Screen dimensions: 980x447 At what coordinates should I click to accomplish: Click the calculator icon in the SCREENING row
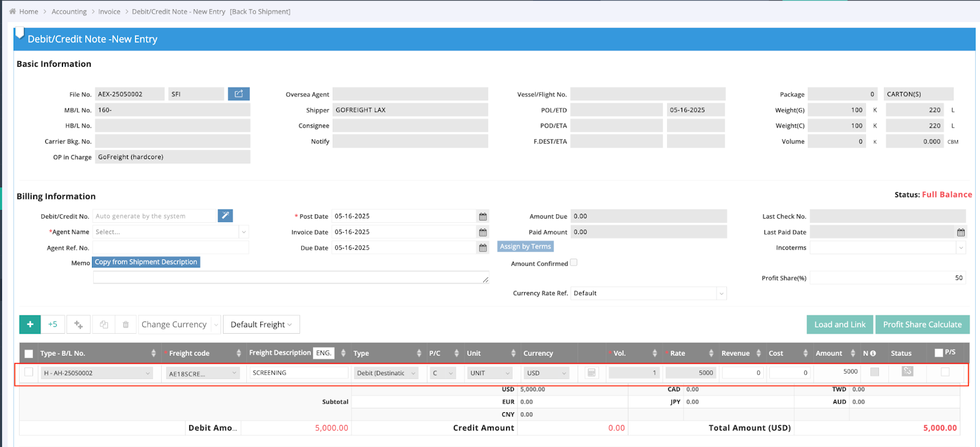[x=591, y=373]
